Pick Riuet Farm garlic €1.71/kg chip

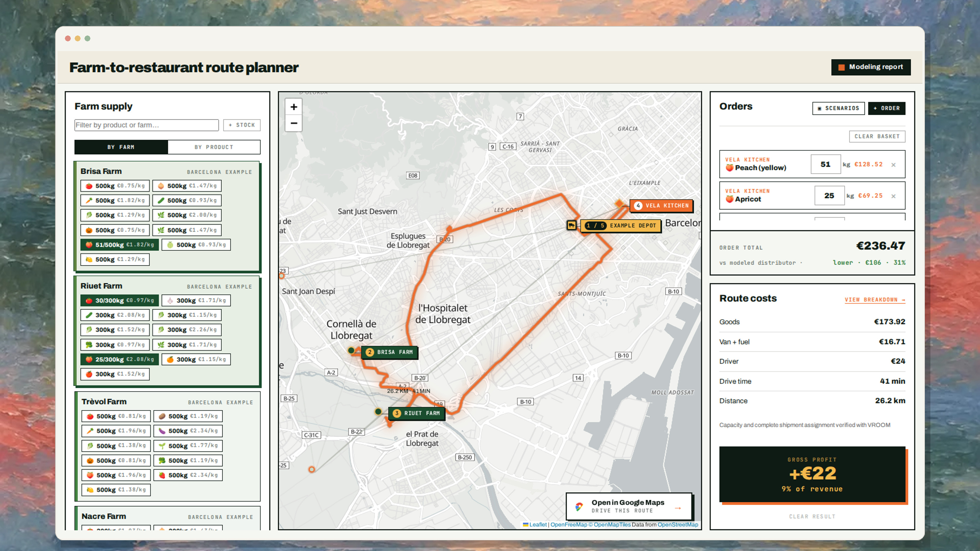[196, 300]
